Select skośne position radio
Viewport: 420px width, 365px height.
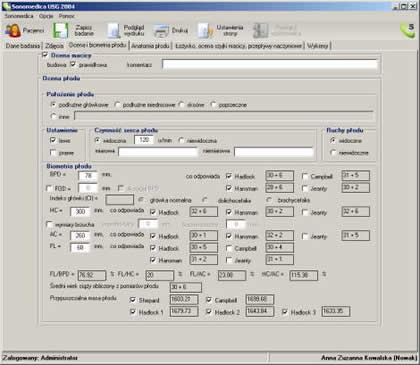point(182,105)
